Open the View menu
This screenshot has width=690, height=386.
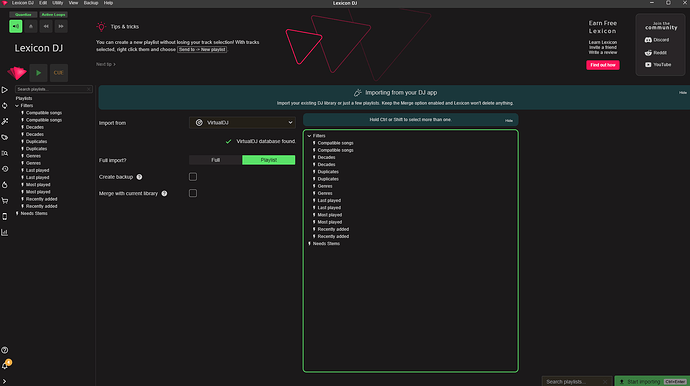pyautogui.click(x=73, y=3)
